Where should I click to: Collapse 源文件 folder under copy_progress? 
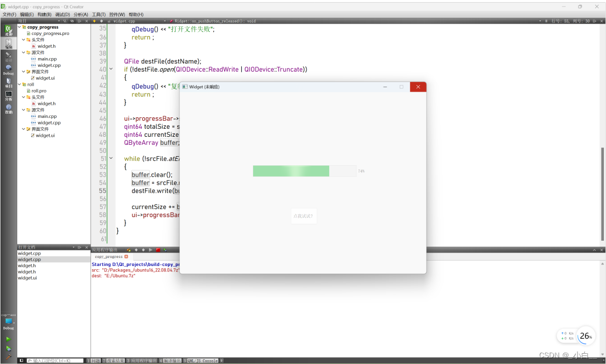click(x=24, y=53)
